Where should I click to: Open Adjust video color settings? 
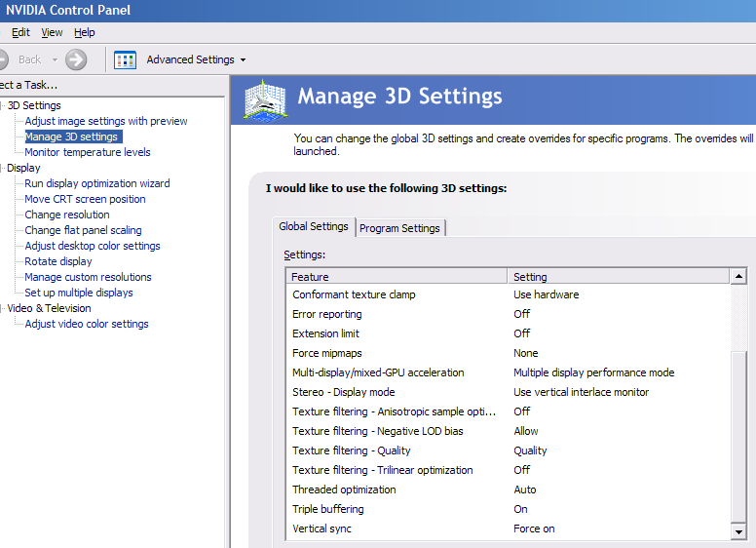click(87, 324)
